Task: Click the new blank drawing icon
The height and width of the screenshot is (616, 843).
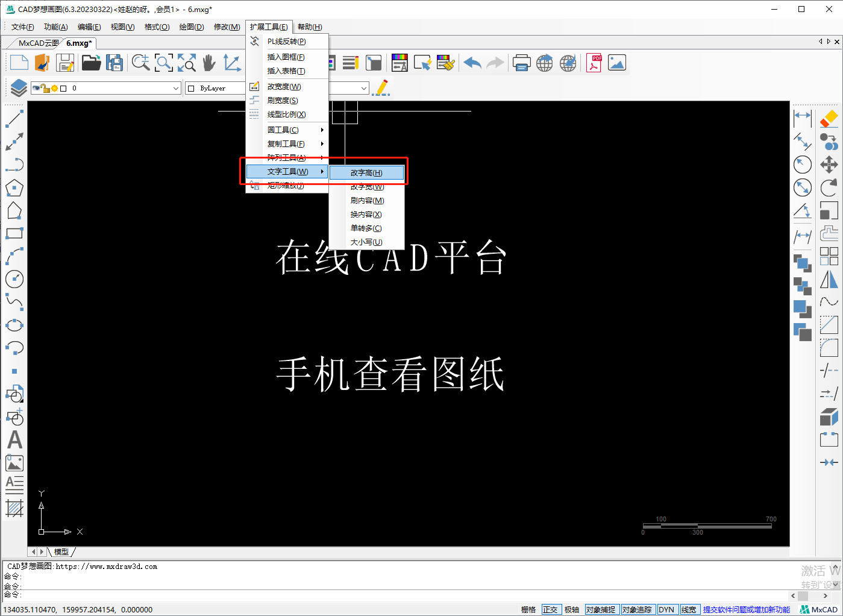Action: (x=19, y=63)
